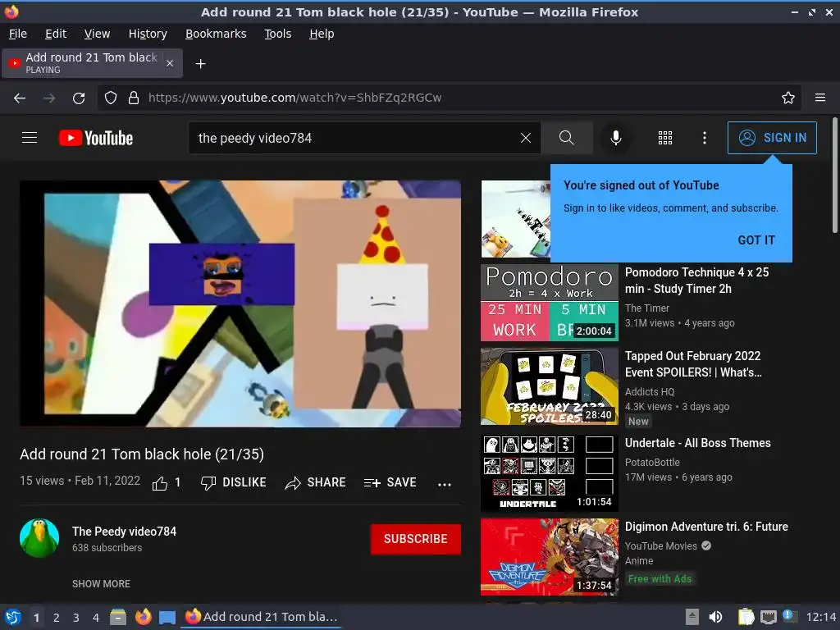Save video to playlist with SAVE
This screenshot has height=630, width=840.
click(390, 482)
